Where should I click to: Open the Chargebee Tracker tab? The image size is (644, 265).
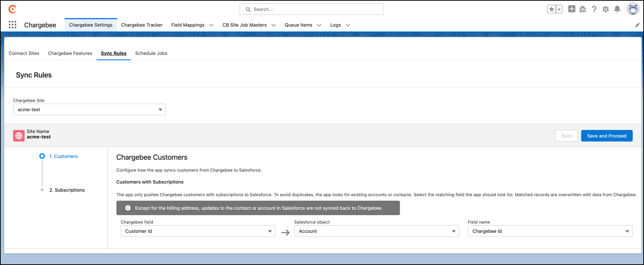point(142,25)
